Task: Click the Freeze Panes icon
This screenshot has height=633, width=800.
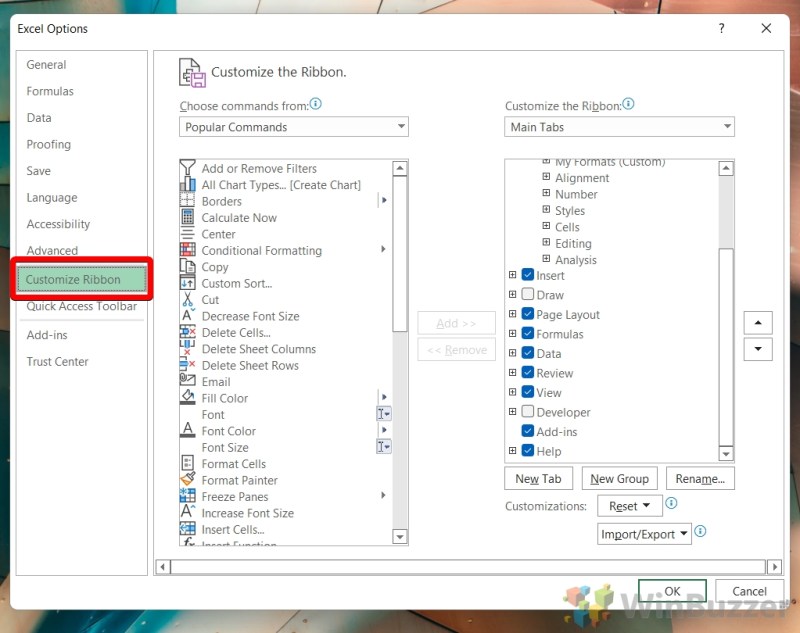Action: click(187, 496)
